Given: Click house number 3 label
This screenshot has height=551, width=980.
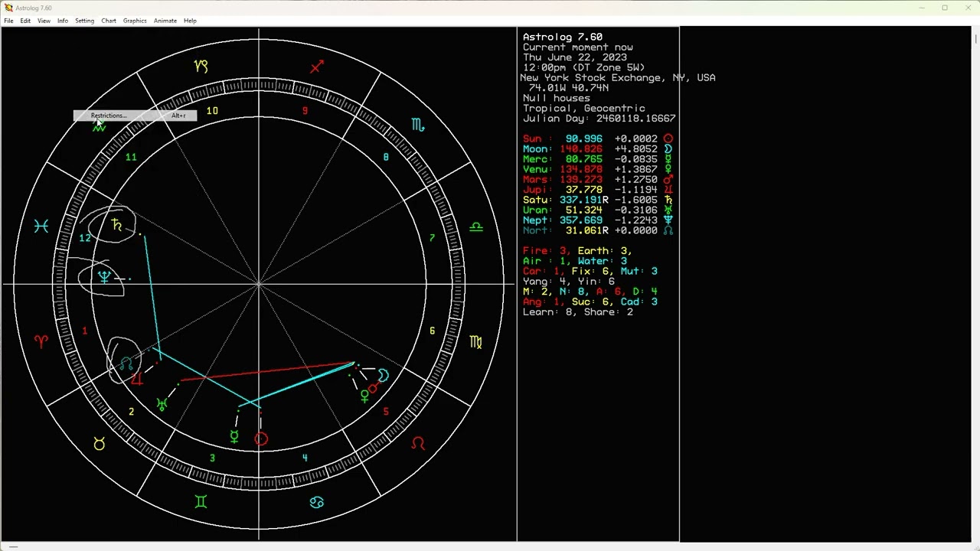Looking at the screenshot, I should click(212, 458).
